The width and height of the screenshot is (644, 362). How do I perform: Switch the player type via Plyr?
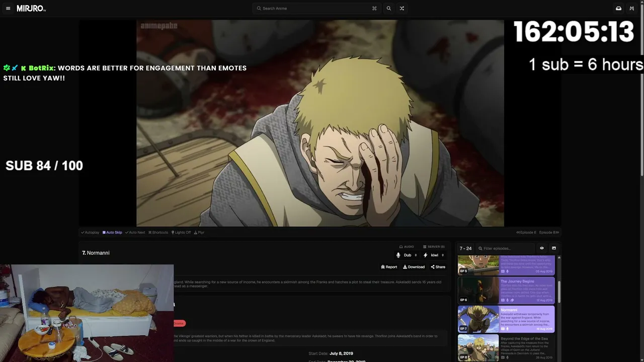pos(199,232)
